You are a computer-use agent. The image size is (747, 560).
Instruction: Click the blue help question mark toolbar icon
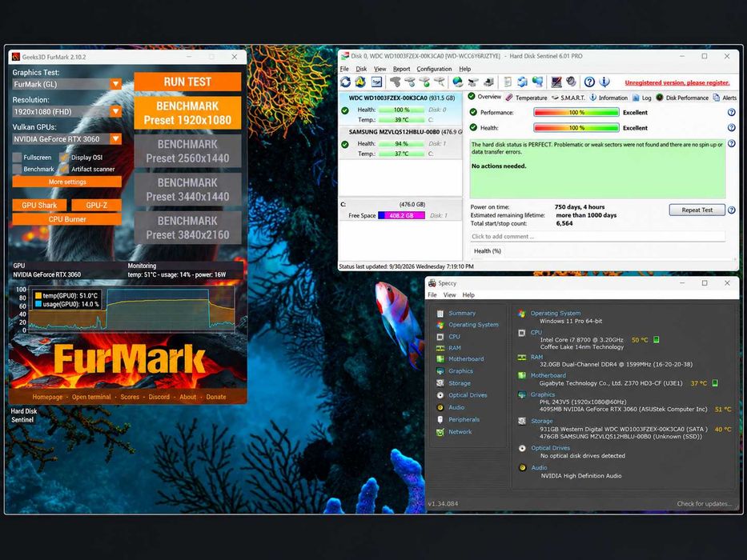pos(589,82)
